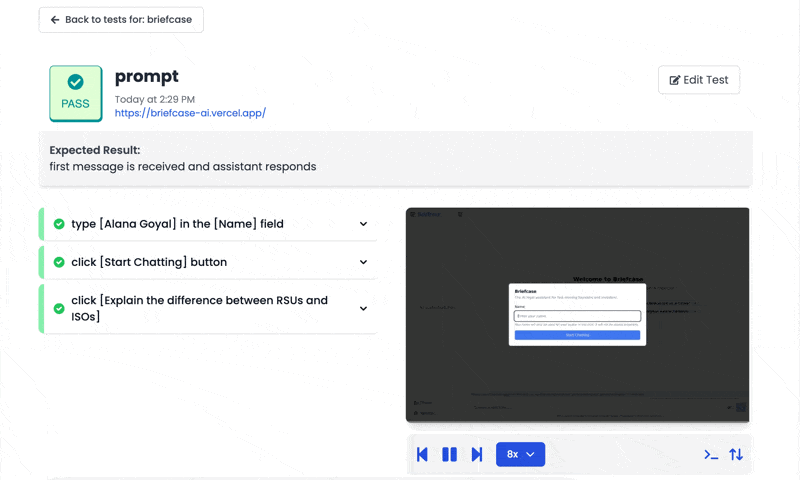Click Start Chatting button in replay preview
Viewport: 800px width, 480px height.
[x=577, y=335]
